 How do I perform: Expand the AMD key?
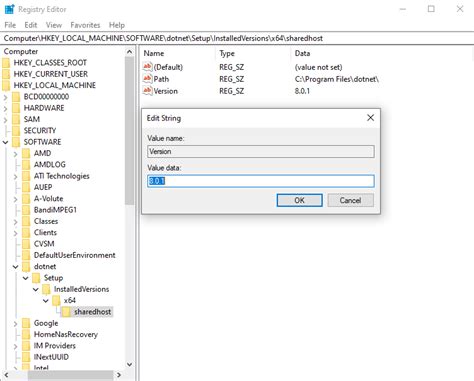[15, 154]
